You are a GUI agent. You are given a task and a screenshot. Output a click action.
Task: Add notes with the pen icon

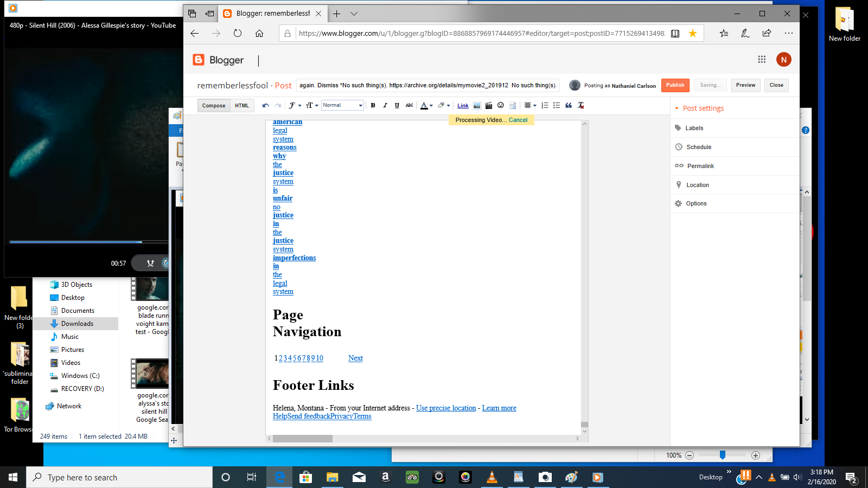point(745,33)
